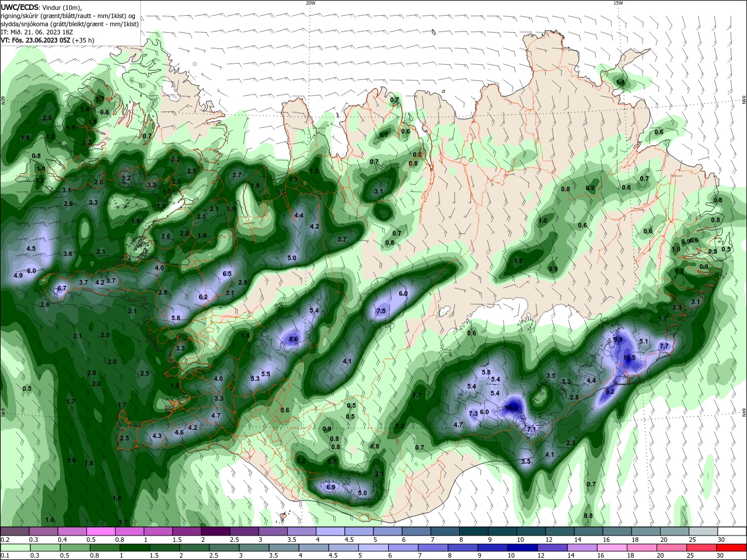Click the 7.5 precipitation value
The width and height of the screenshot is (747, 560).
click(381, 311)
